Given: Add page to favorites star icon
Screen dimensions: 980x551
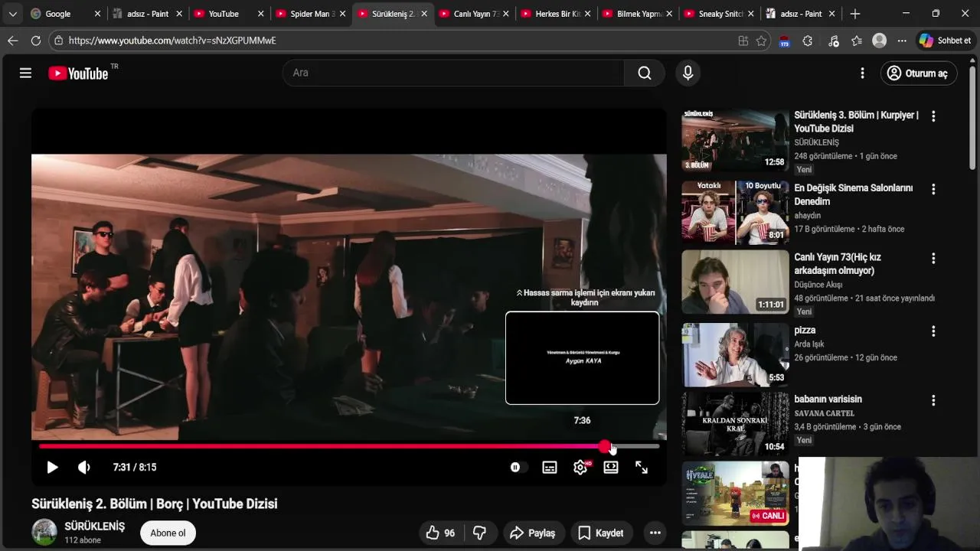Looking at the screenshot, I should tap(761, 41).
